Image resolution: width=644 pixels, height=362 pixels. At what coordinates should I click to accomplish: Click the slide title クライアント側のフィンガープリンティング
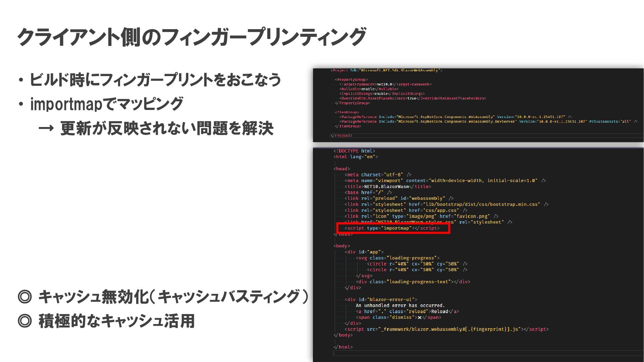[x=191, y=37]
